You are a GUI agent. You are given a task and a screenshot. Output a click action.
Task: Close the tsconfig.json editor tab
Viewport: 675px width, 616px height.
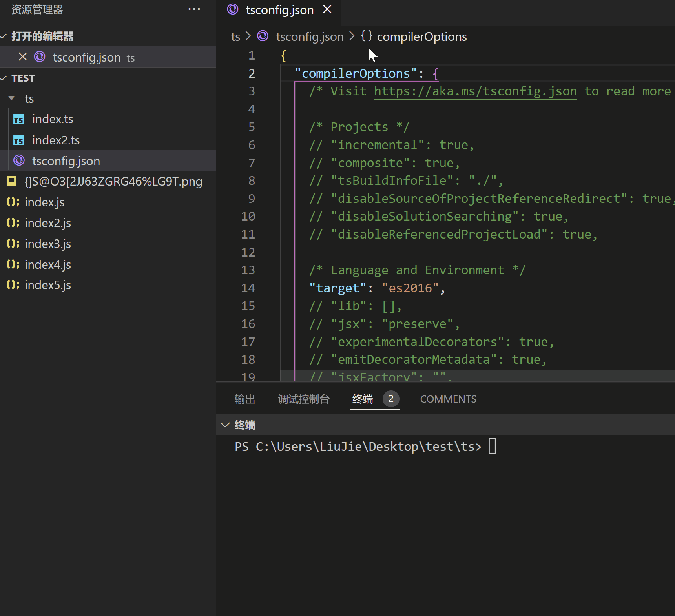(327, 9)
